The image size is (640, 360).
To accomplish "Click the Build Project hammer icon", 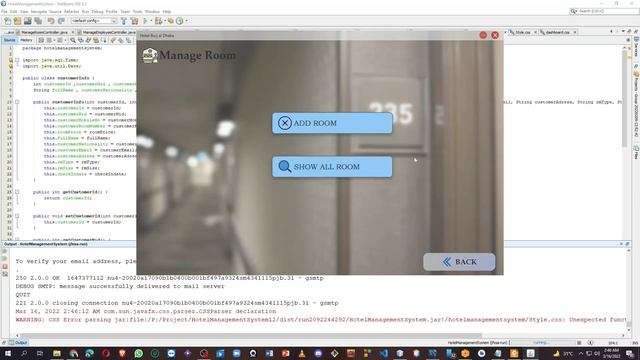I will 124,21.
